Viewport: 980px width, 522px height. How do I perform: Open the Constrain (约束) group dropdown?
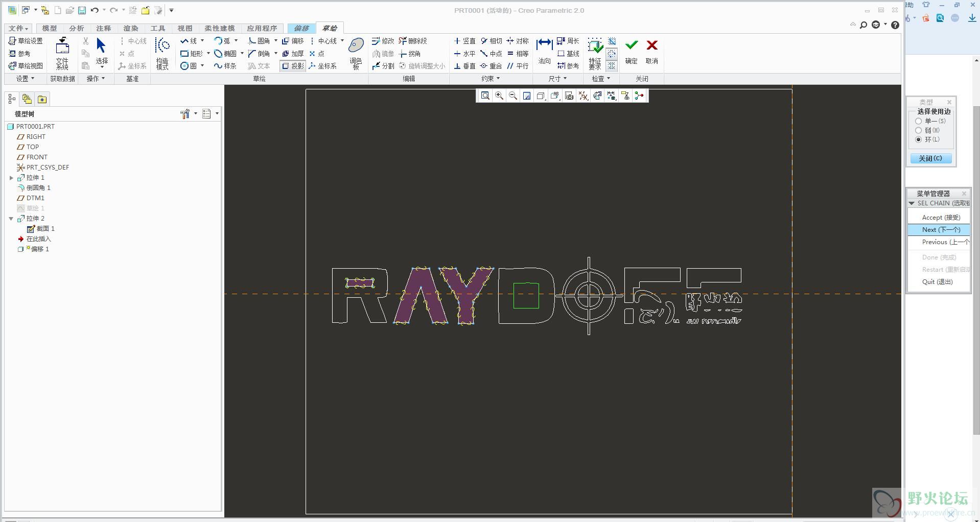click(491, 79)
